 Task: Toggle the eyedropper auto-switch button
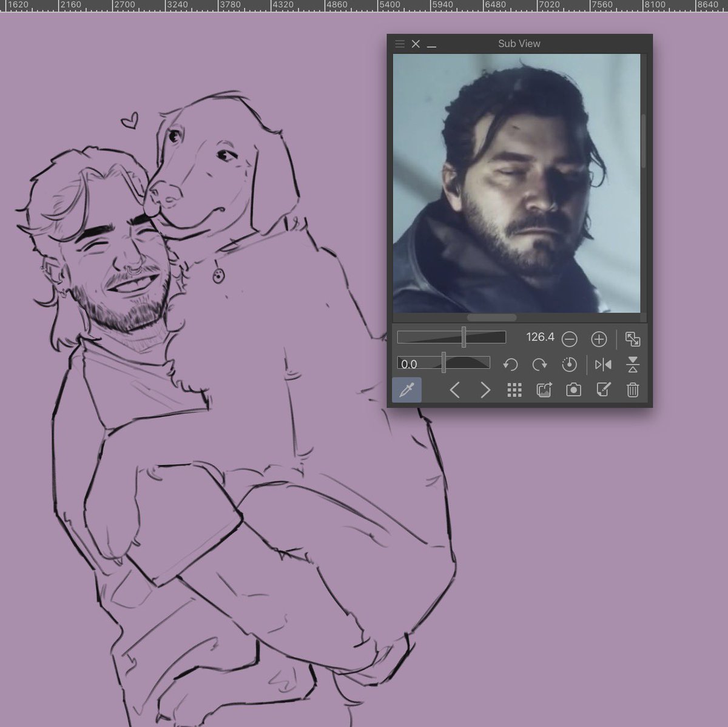(406, 390)
